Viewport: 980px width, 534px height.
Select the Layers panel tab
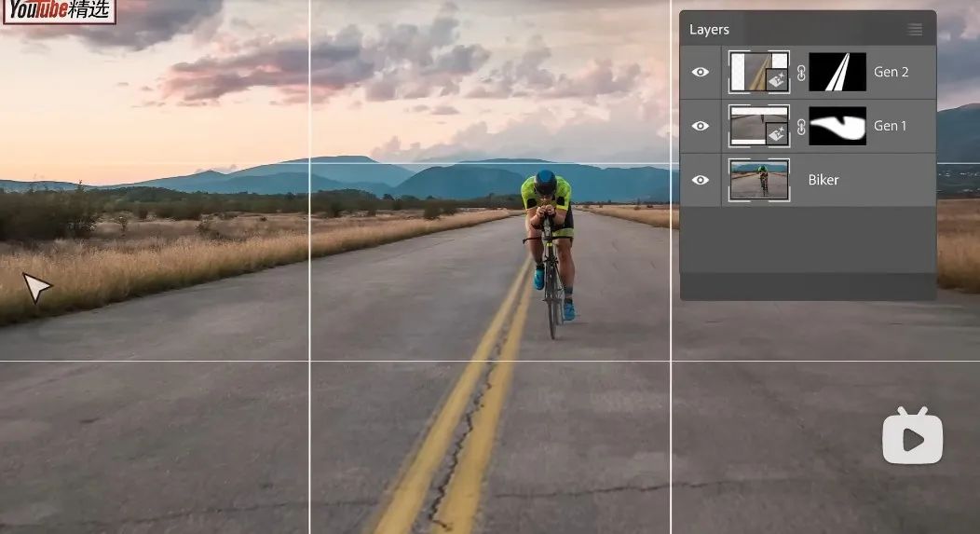(x=709, y=30)
